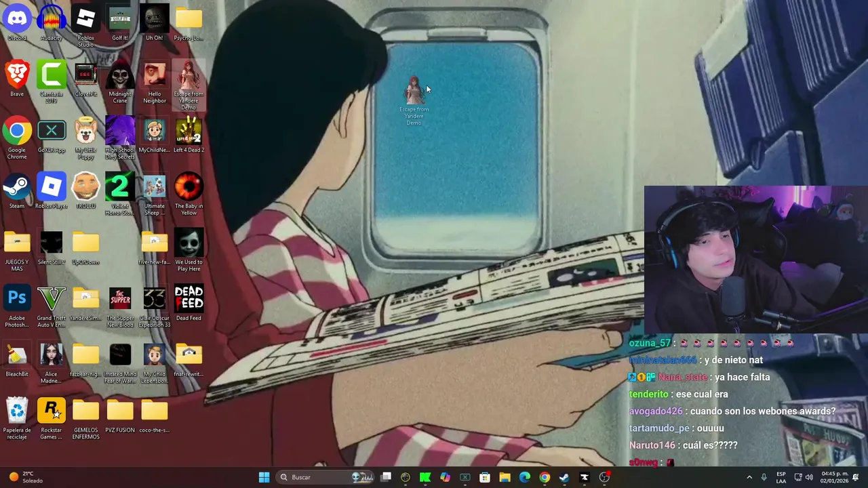Screen dimensions: 868x488
Task: Open File Explorer from the taskbar
Action: click(x=505, y=477)
